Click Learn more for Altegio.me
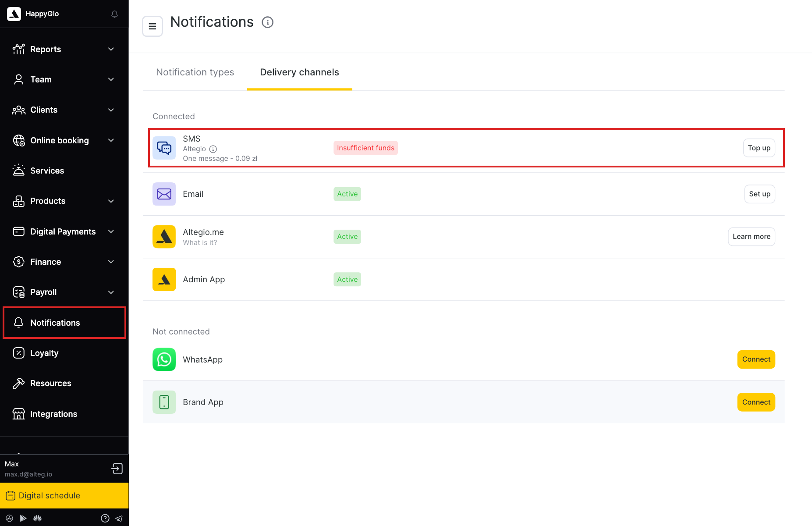The image size is (812, 526). pyautogui.click(x=752, y=237)
